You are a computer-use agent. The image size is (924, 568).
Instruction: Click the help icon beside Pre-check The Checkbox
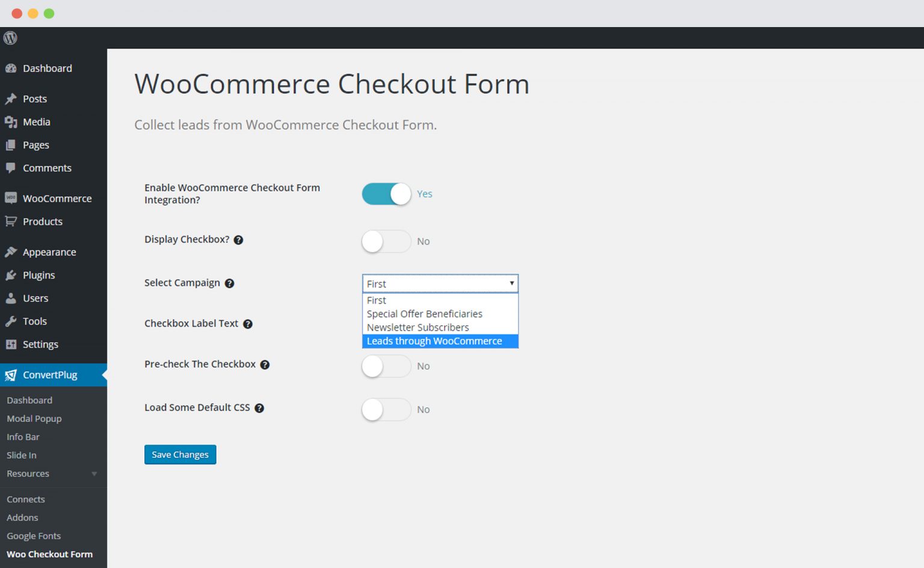tap(265, 364)
